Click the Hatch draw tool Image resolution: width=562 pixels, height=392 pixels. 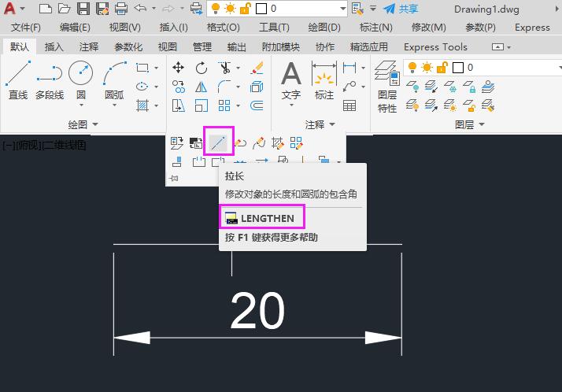142,105
